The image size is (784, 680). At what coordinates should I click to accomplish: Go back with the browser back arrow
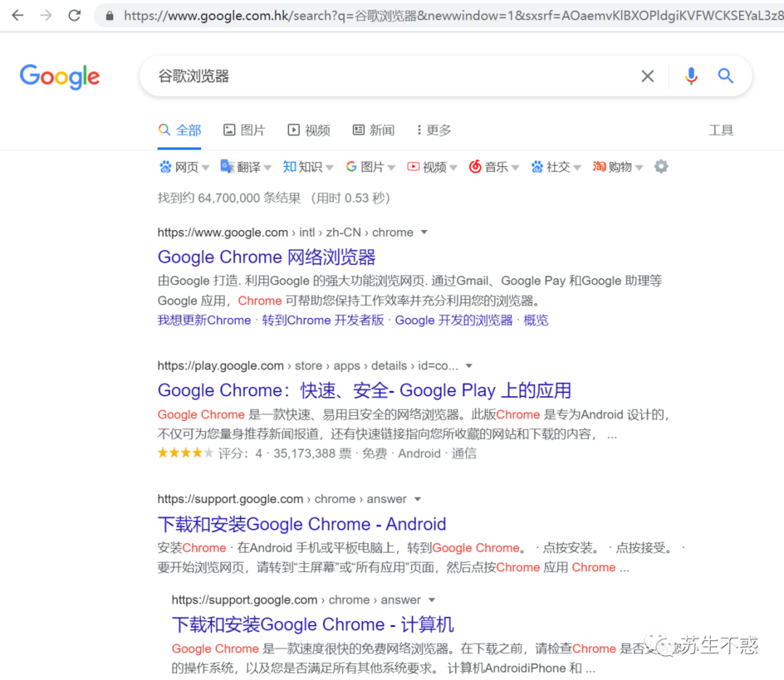[17, 15]
